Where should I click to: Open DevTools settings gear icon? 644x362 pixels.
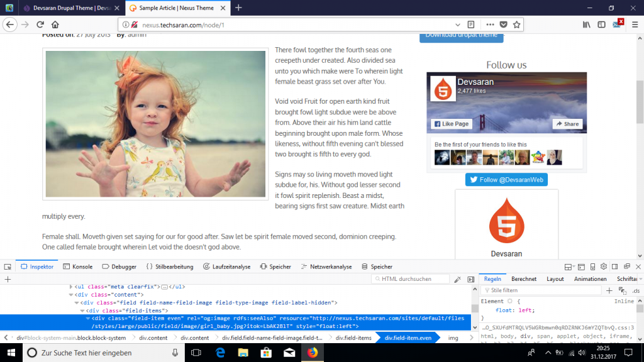(x=603, y=266)
